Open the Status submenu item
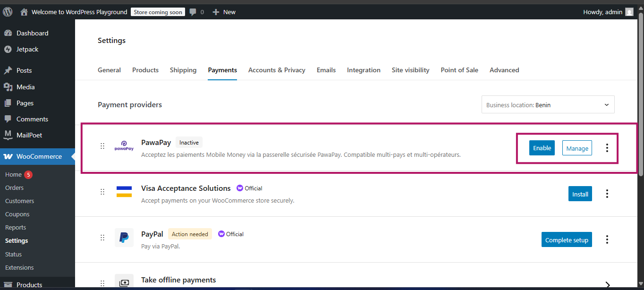The width and height of the screenshot is (644, 290). click(x=13, y=254)
